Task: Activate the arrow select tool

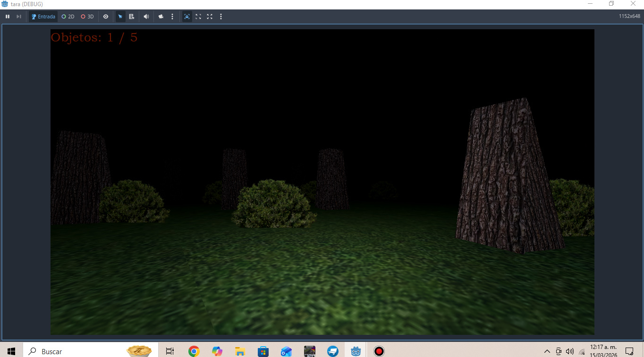Action: [120, 17]
